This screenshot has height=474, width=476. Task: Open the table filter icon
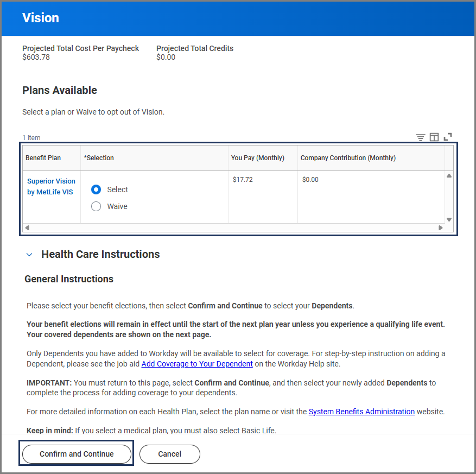[x=421, y=137]
